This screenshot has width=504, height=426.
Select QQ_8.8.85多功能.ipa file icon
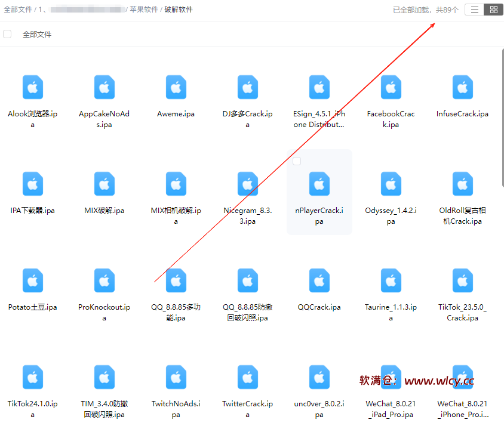click(176, 280)
